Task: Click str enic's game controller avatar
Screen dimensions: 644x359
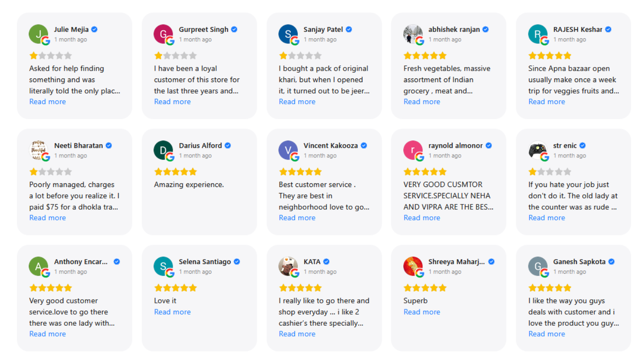Action: point(538,150)
